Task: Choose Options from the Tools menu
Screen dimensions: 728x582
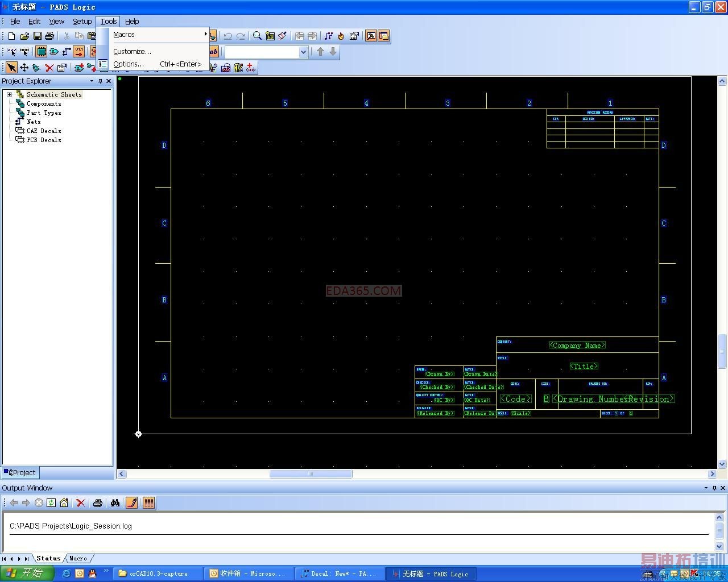Action: (129, 64)
